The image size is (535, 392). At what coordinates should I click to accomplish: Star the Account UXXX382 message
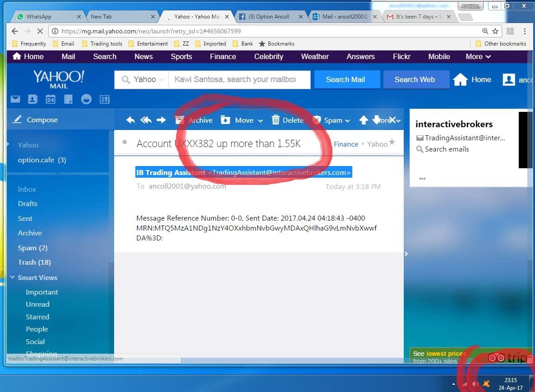click(x=392, y=142)
